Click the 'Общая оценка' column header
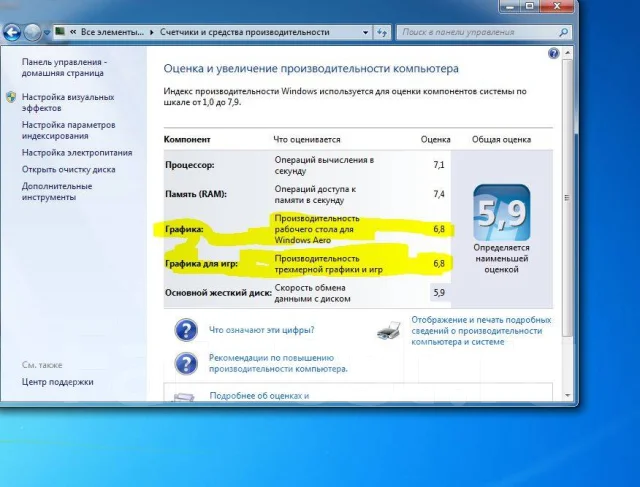Image resolution: width=640 pixels, height=487 pixels. point(502,140)
